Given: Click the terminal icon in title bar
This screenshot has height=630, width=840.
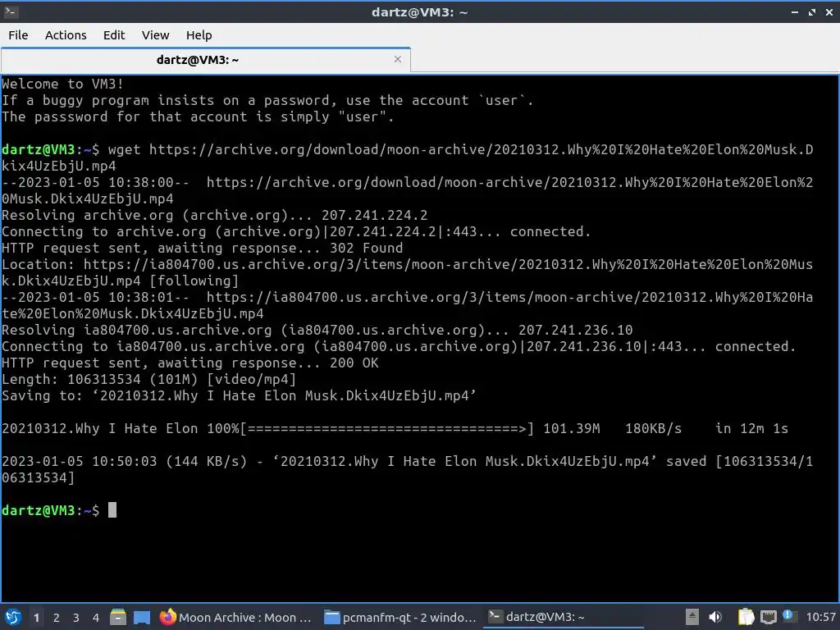Looking at the screenshot, I should click(11, 11).
